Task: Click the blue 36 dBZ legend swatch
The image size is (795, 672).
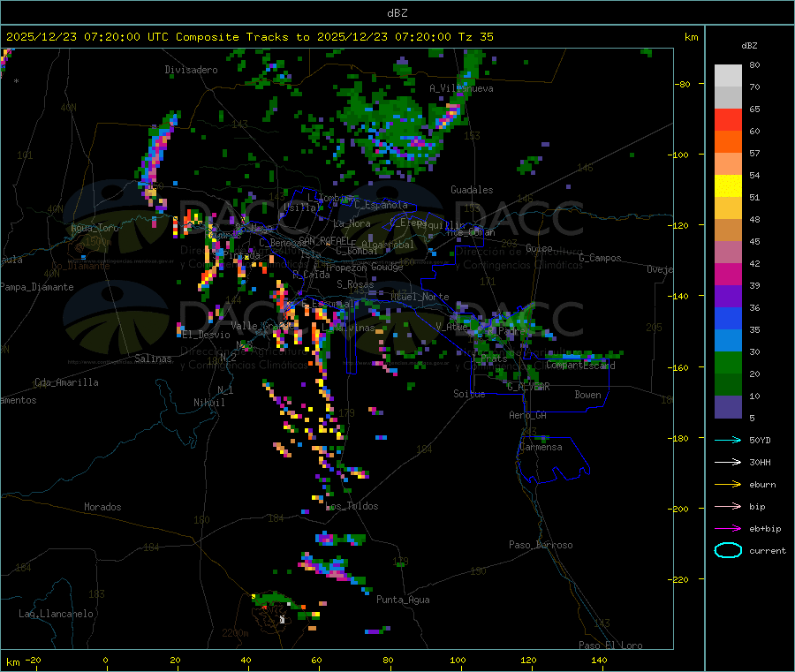Action: [728, 318]
